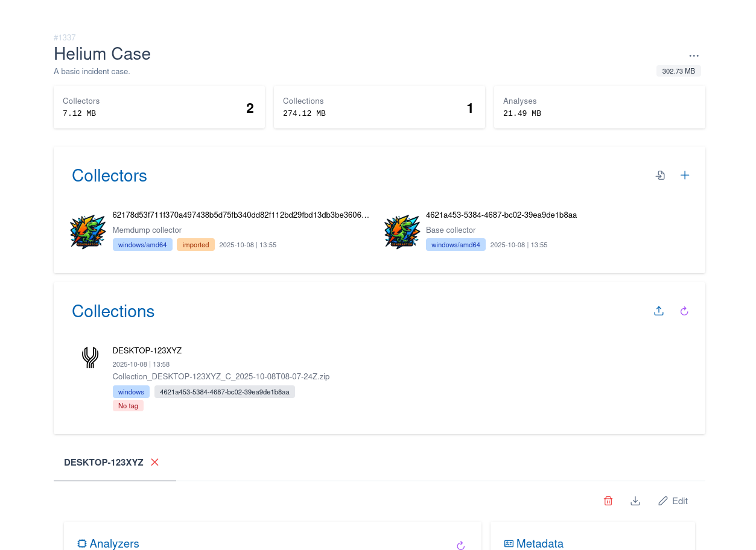Refresh the Collections list
The image size is (756, 550).
pyautogui.click(x=684, y=311)
